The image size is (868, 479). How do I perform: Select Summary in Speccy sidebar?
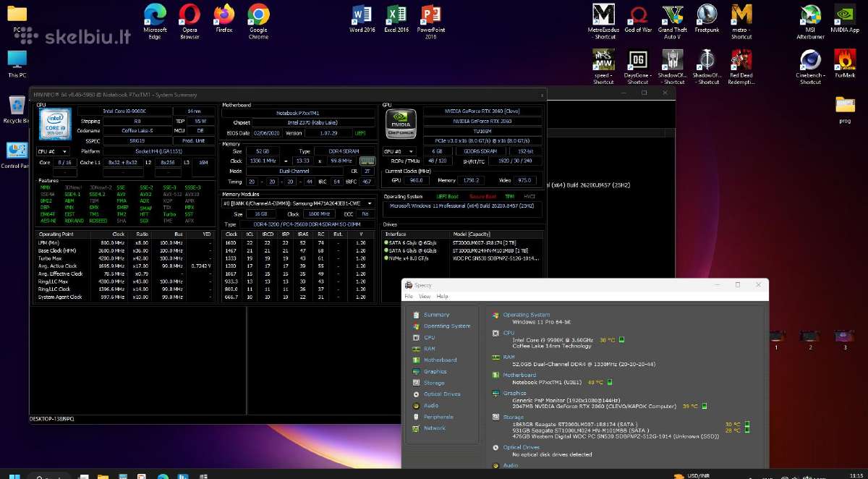coord(436,315)
